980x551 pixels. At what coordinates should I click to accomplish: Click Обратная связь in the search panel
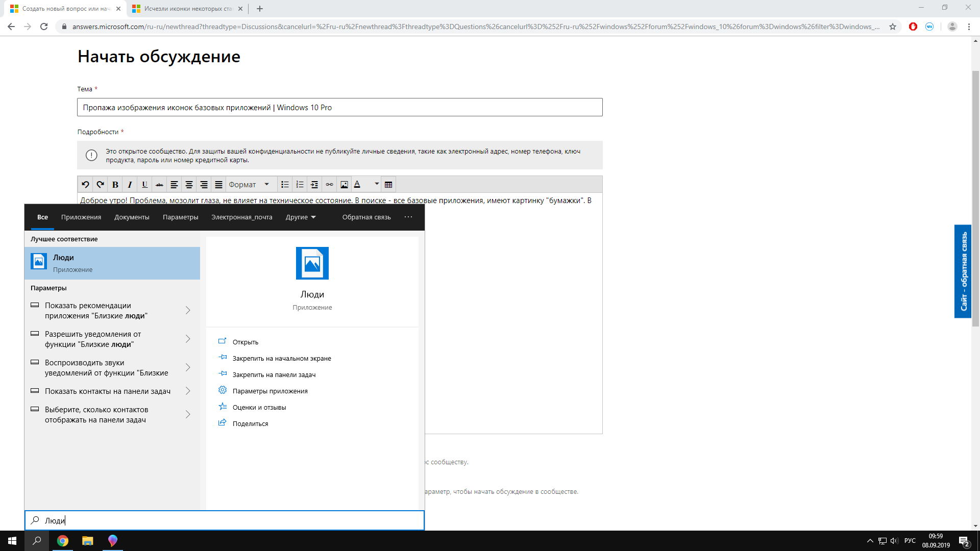click(x=366, y=217)
